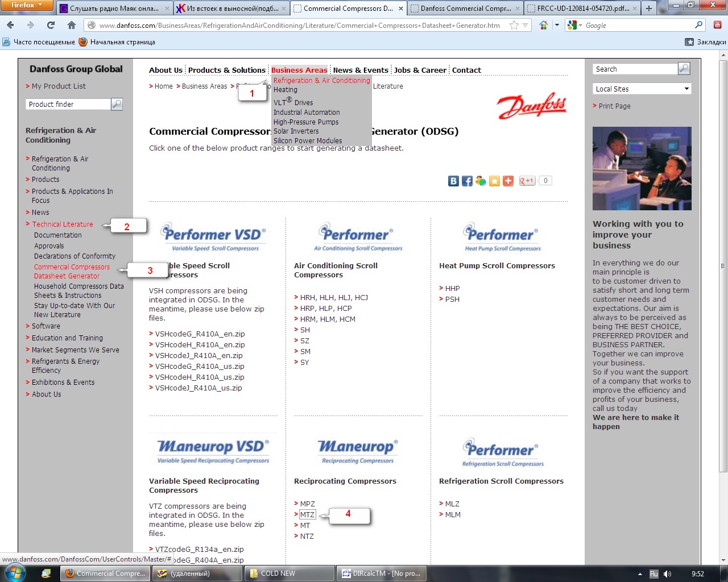Click the Google +1 button
Viewport: 728px width, 582px height.
coord(527,181)
